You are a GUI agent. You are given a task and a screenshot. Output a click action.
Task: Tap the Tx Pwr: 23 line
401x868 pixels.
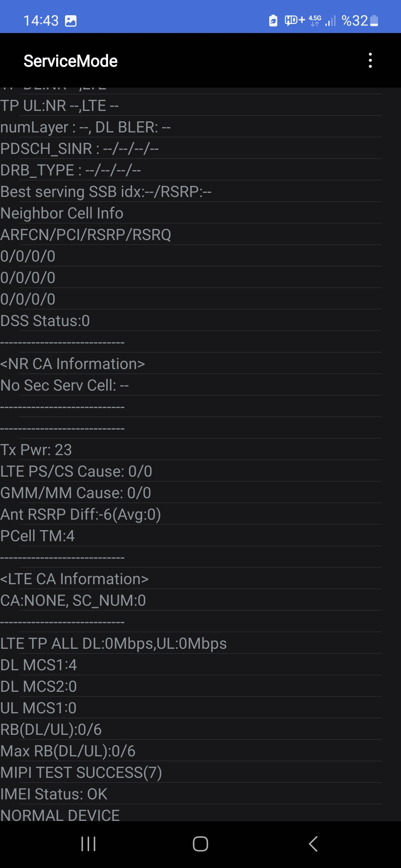(x=191, y=450)
